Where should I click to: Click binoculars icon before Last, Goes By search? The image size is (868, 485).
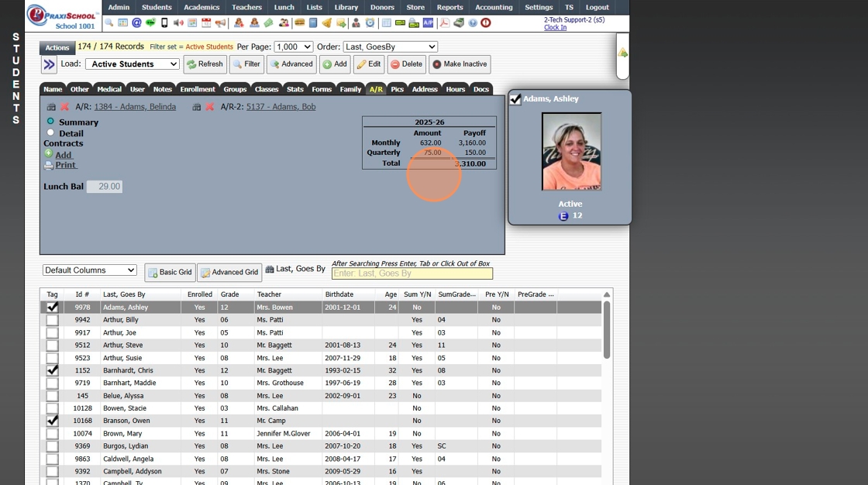click(270, 269)
